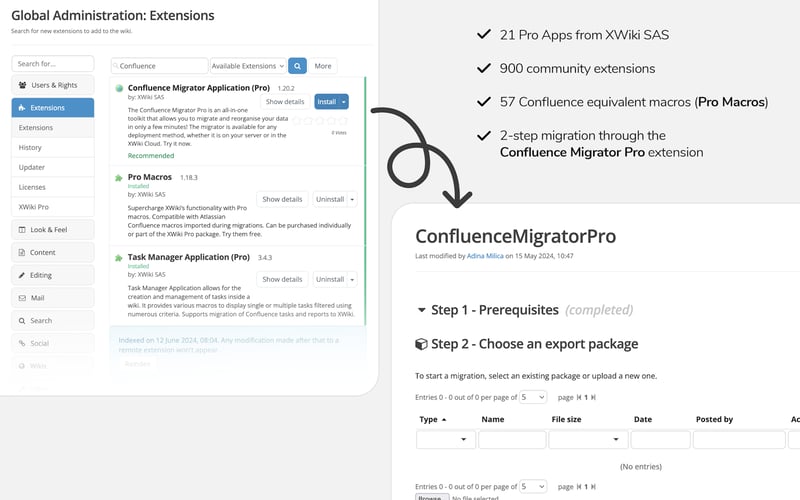Open the XWiki Pro sub-item
Screen dimensions: 800x500
tap(53, 207)
